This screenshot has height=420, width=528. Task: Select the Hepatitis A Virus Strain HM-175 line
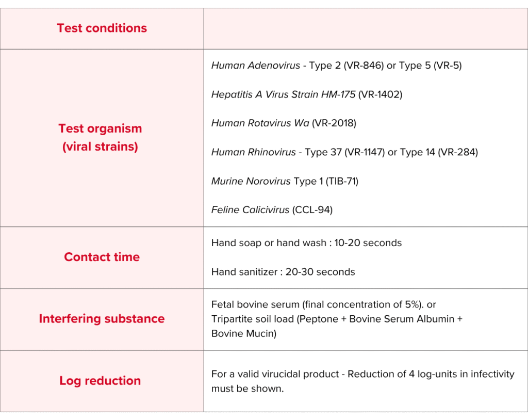pos(306,94)
